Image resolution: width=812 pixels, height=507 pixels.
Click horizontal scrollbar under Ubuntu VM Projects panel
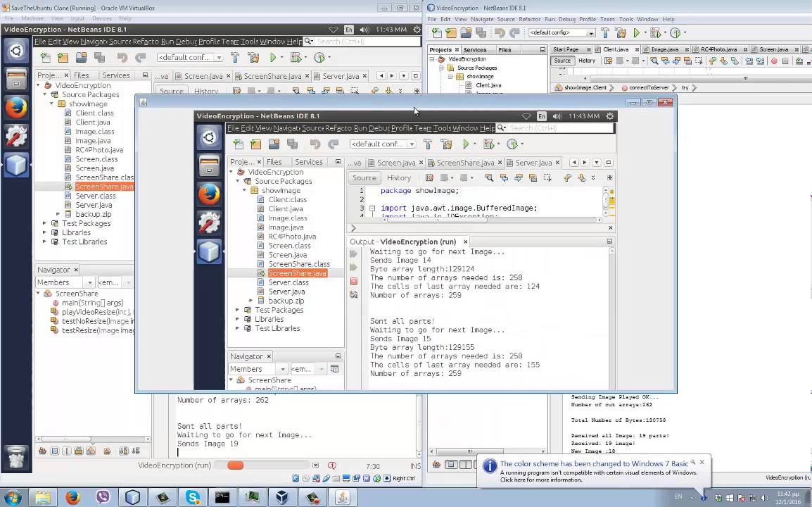coord(91,439)
